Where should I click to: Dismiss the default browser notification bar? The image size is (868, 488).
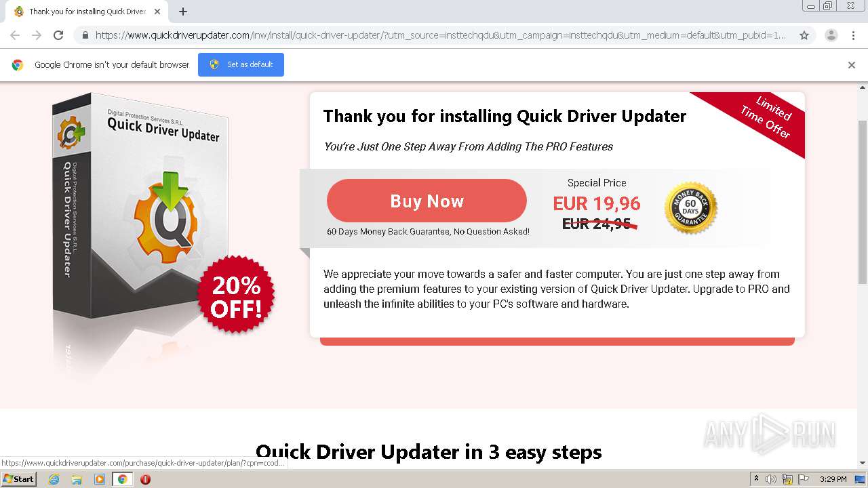pos(852,65)
